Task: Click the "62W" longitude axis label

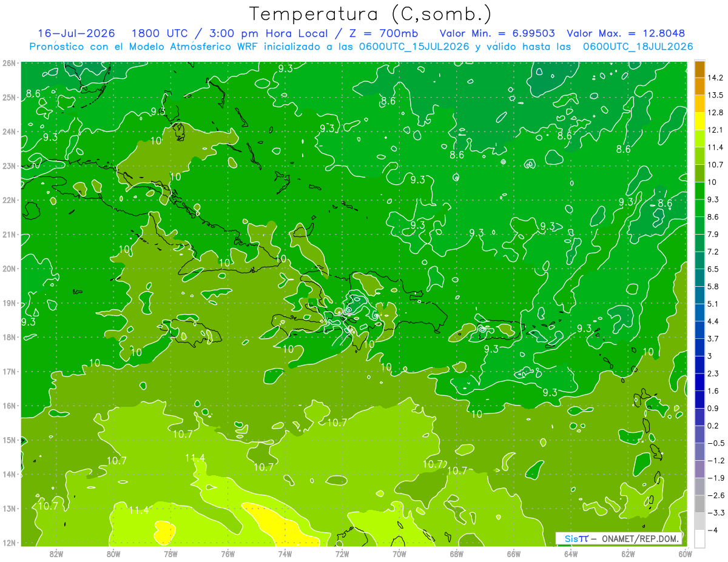Action: pos(629,554)
